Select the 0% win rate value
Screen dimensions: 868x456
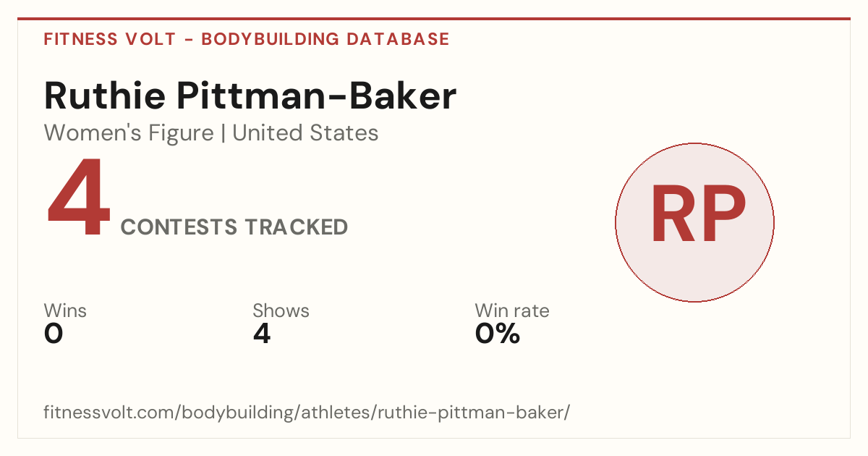[498, 334]
